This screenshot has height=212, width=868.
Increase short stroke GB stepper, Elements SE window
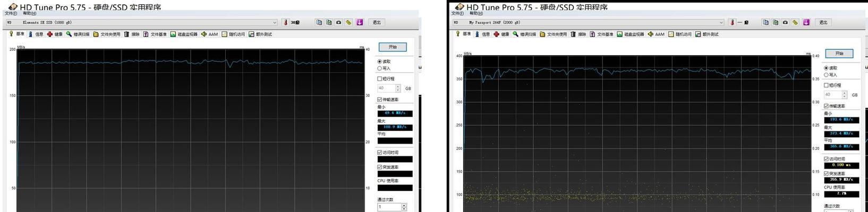[x=398, y=86]
